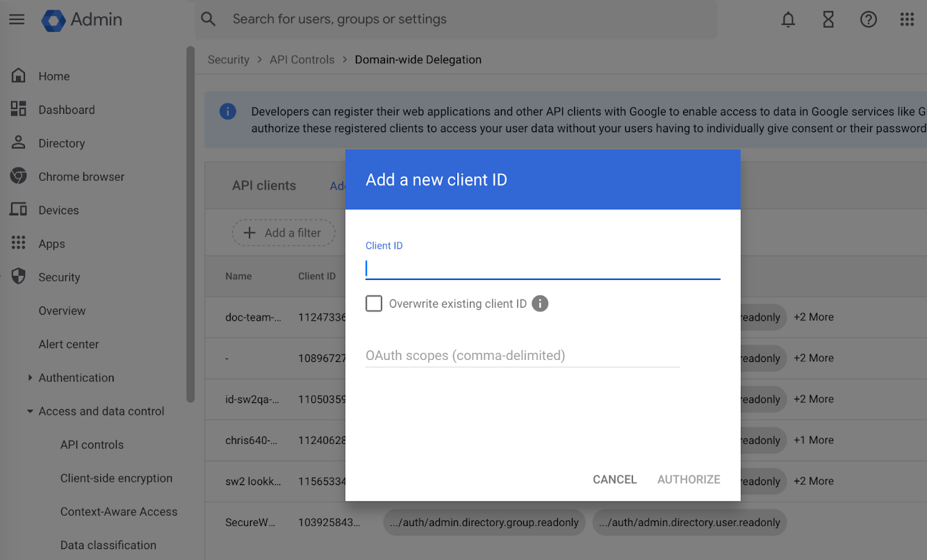Expand the Authentication section
Image resolution: width=927 pixels, height=560 pixels.
(x=30, y=378)
